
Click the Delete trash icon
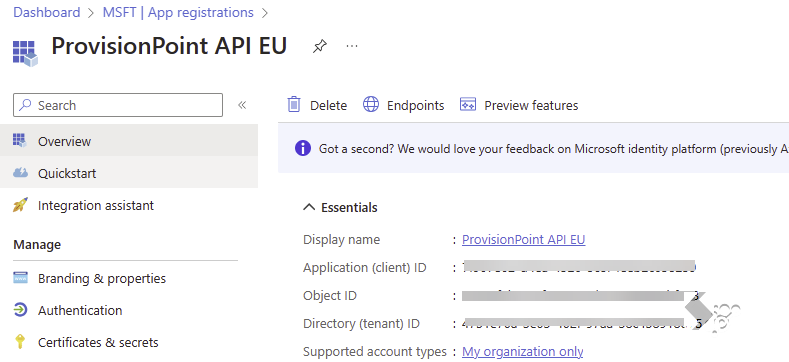pos(294,105)
